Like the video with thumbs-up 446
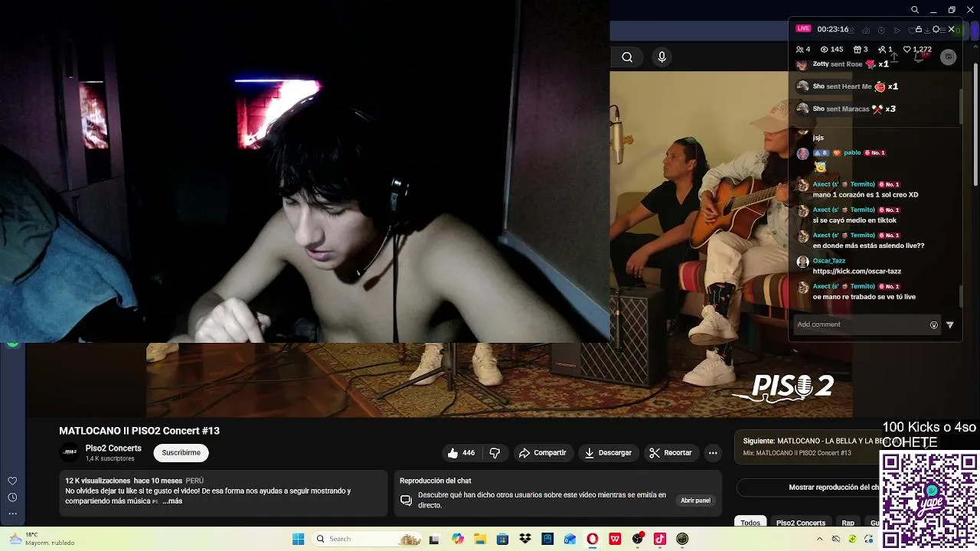The height and width of the screenshot is (551, 980). [461, 453]
